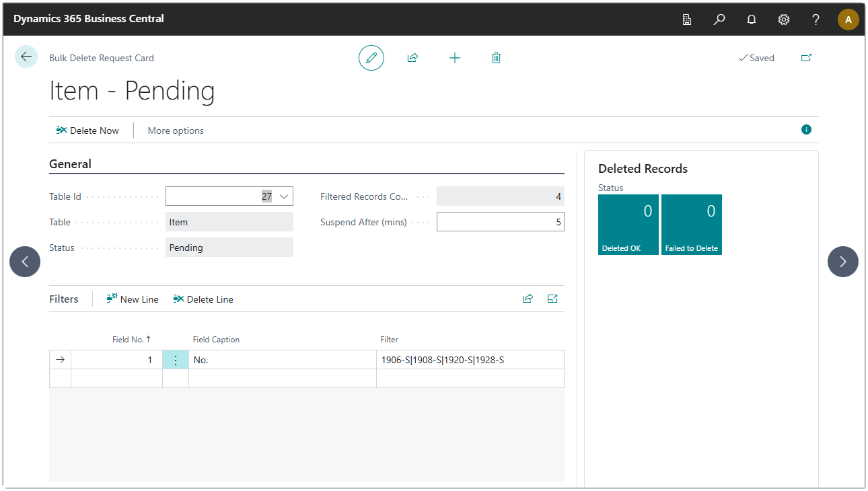Click the trash delete icon
Image resolution: width=868 pixels, height=491 pixels.
click(x=496, y=58)
